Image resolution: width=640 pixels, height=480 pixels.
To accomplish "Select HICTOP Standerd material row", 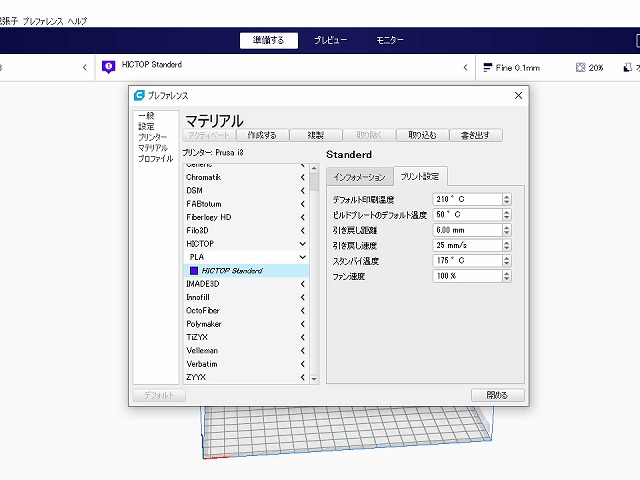I will (x=246, y=271).
